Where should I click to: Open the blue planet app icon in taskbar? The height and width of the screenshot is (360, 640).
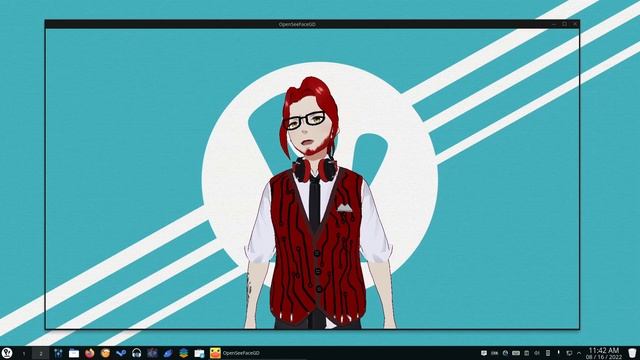(168, 353)
